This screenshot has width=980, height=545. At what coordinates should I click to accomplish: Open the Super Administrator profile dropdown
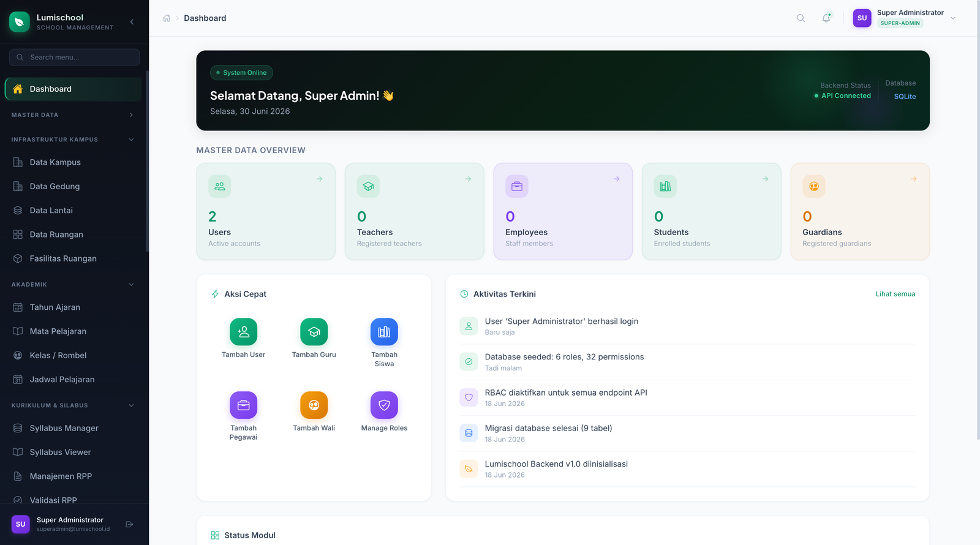905,18
